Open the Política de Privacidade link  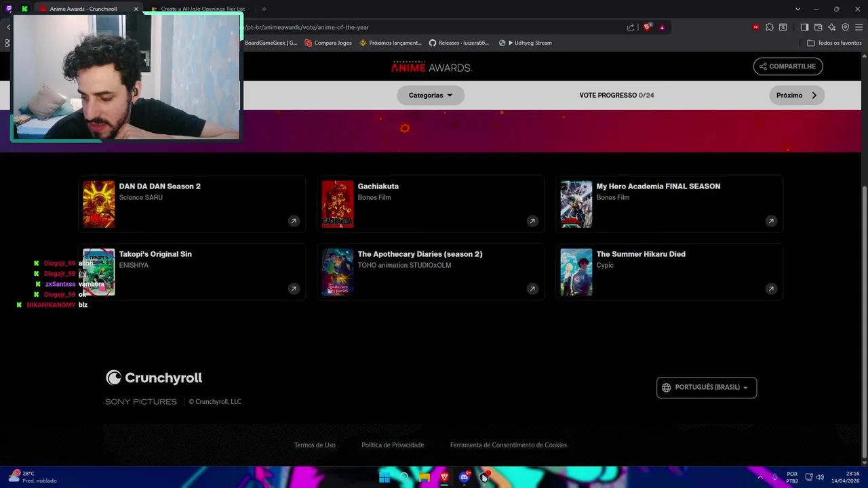click(393, 445)
